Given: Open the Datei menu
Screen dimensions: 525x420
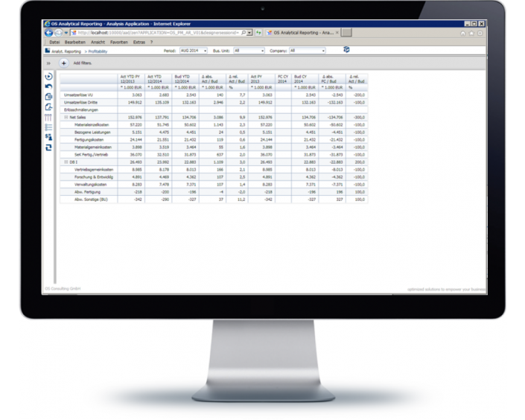Looking at the screenshot, I should [54, 42].
